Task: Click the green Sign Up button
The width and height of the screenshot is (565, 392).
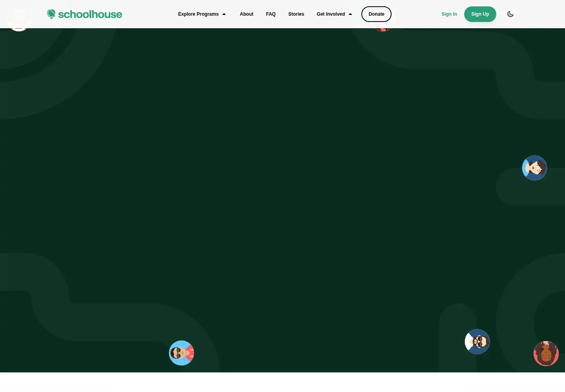Action: 480,14
